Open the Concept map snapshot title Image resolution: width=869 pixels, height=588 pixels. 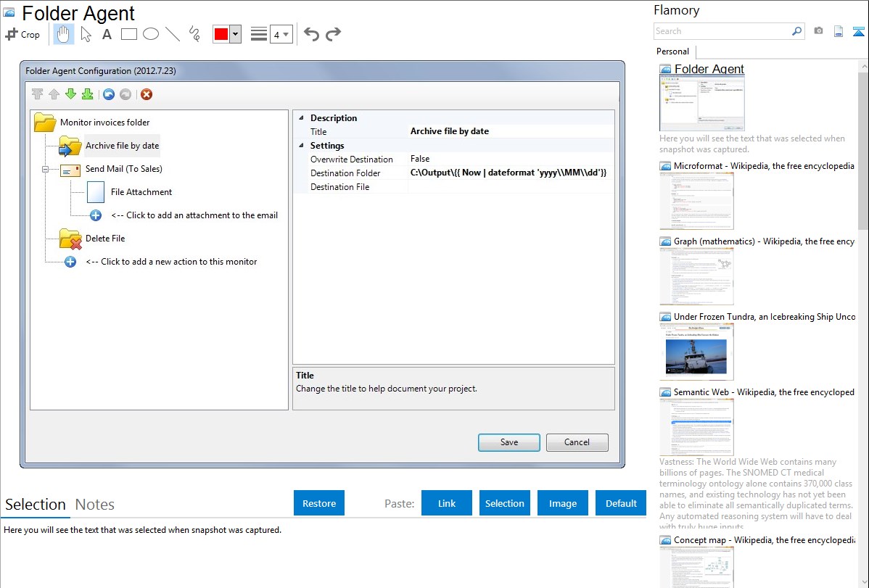pos(765,539)
